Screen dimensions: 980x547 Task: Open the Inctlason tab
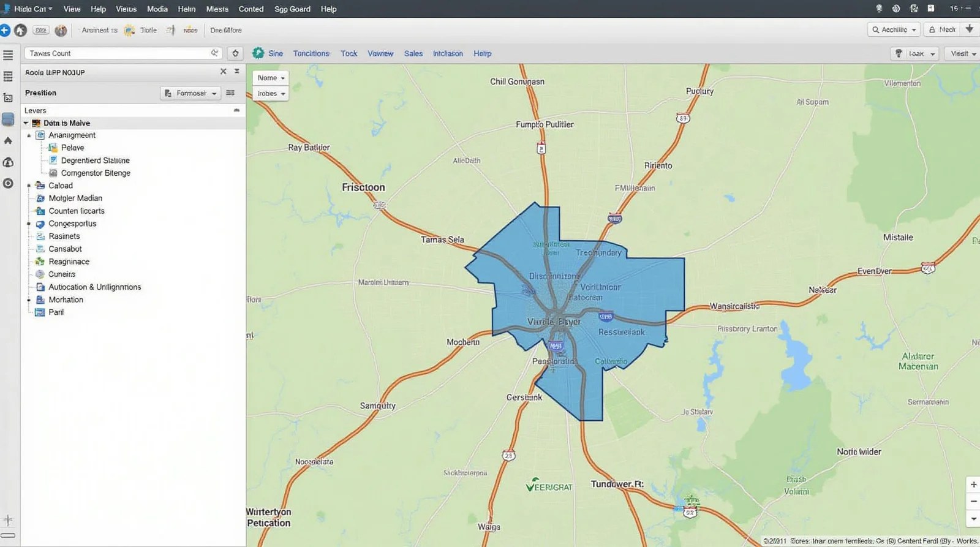click(x=448, y=53)
